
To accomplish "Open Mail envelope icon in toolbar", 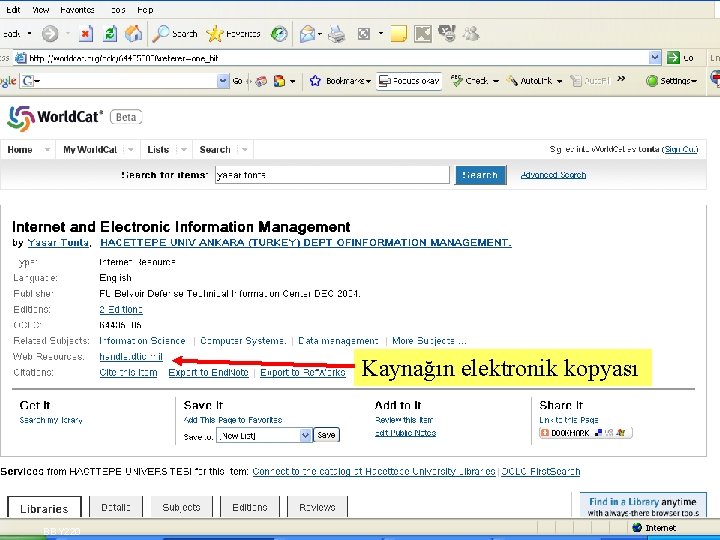I will (307, 34).
